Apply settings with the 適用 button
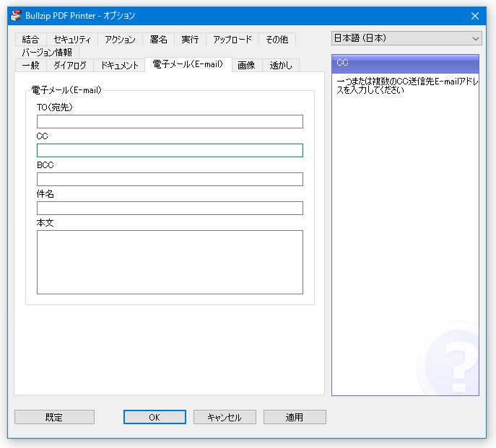This screenshot has width=496, height=448. 295,417
